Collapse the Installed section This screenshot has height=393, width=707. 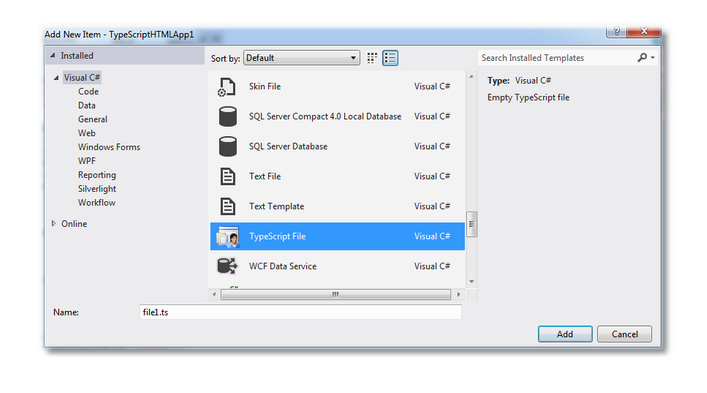53,55
